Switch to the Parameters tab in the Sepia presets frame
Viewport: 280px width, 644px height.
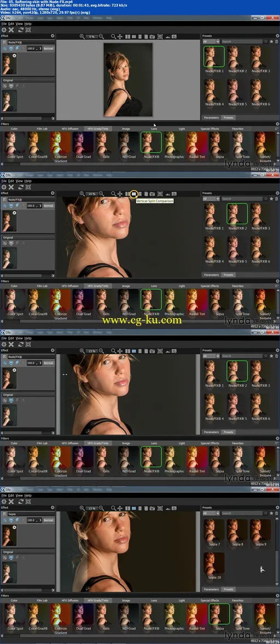coord(212,589)
